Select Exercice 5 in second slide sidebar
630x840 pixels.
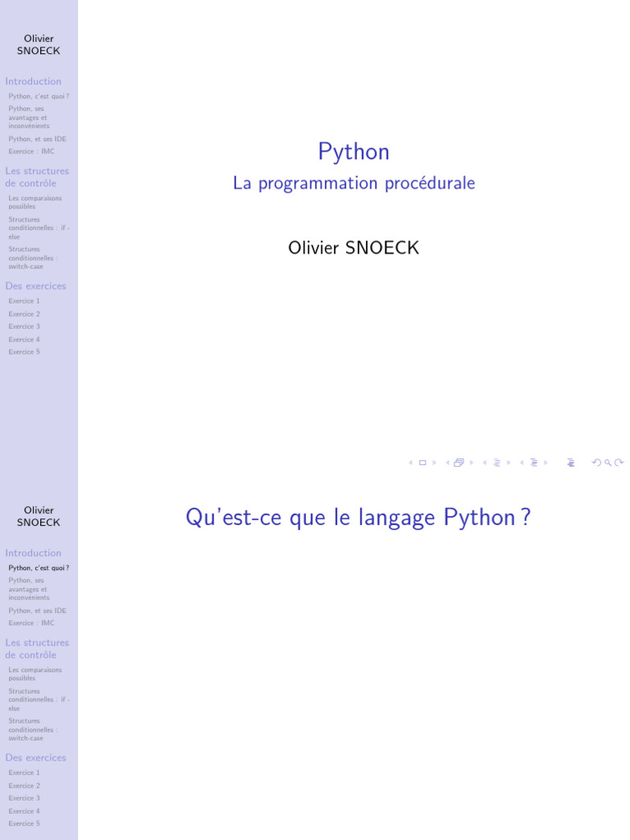pos(24,824)
